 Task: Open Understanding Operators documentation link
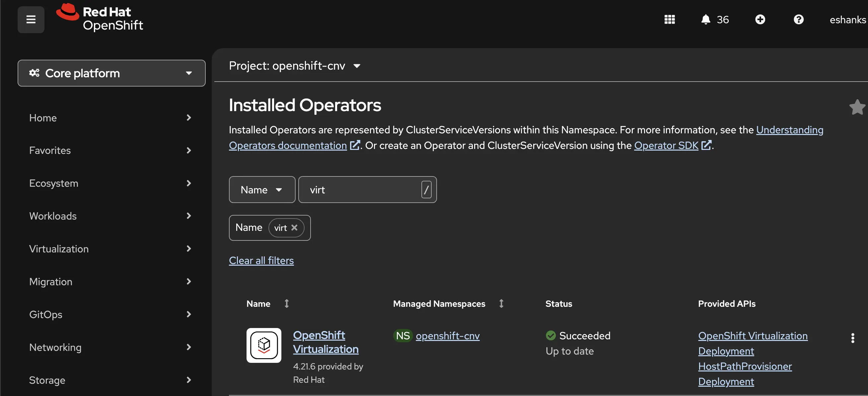[288, 146]
